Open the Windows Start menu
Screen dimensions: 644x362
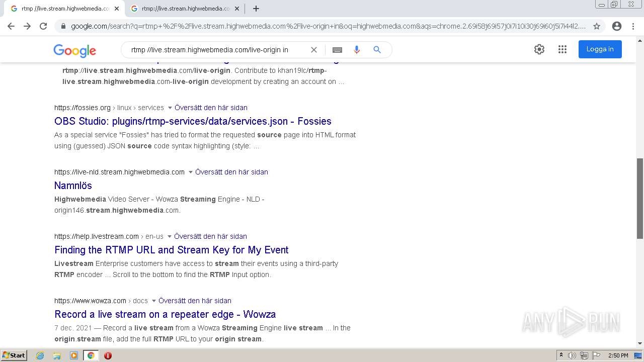pyautogui.click(x=14, y=355)
